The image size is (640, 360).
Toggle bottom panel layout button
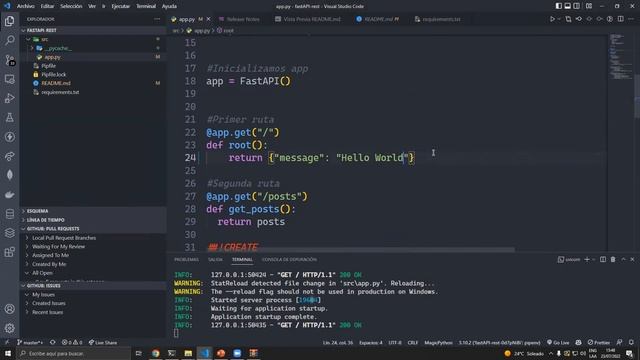(x=567, y=6)
